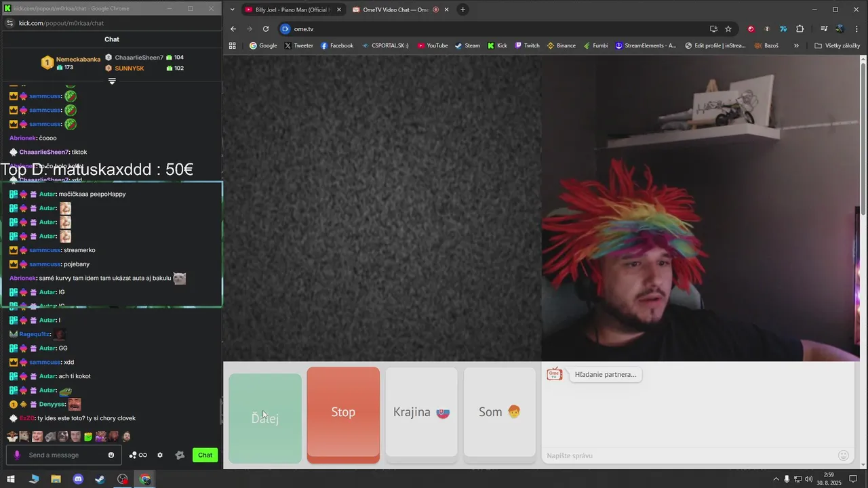
Task: Open the Chrome profile avatar
Action: click(x=840, y=29)
